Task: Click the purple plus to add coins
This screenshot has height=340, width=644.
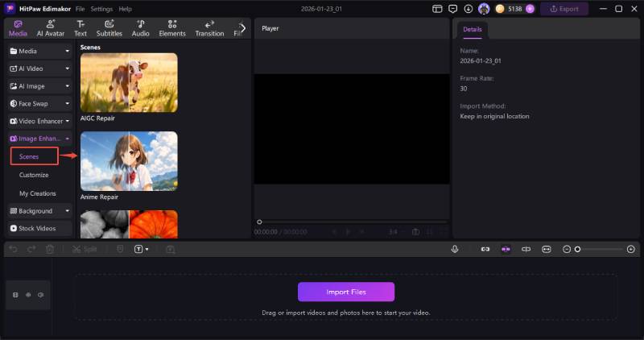Action: [x=530, y=9]
